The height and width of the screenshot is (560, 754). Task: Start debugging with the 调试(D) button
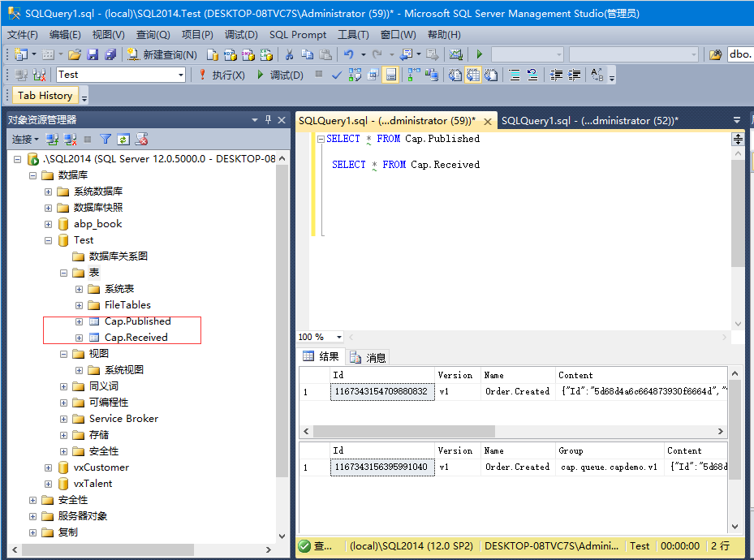point(280,75)
